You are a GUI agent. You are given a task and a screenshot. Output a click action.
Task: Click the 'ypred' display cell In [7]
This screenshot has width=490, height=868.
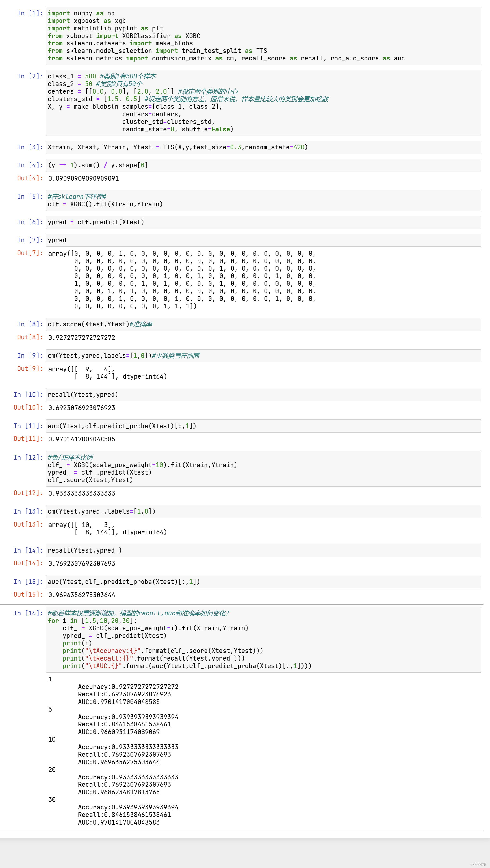pos(263,240)
